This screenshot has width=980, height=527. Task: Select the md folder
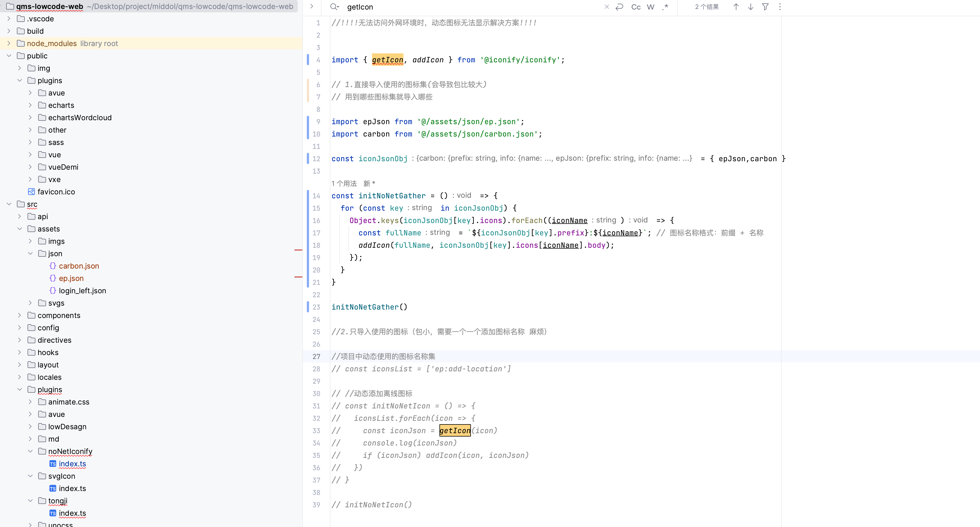coord(54,439)
